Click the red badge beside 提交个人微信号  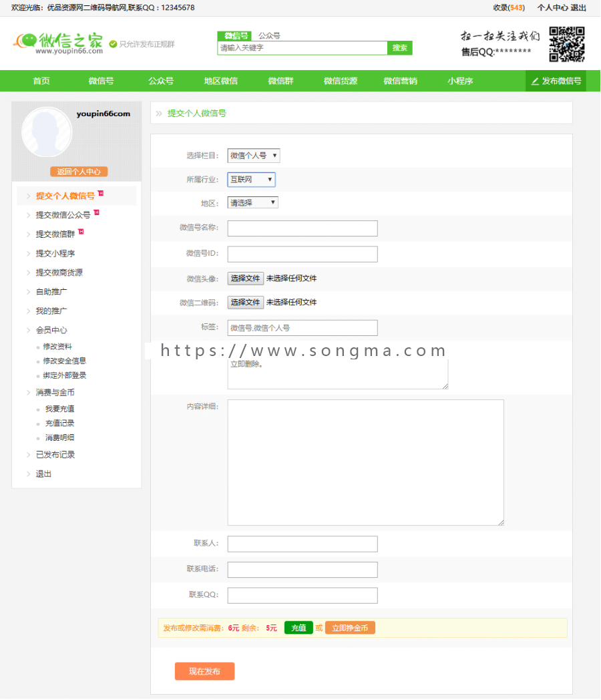click(x=101, y=193)
